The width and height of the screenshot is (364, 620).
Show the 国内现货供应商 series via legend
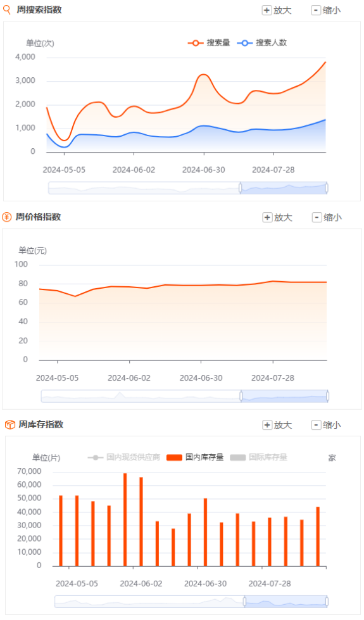tap(124, 457)
